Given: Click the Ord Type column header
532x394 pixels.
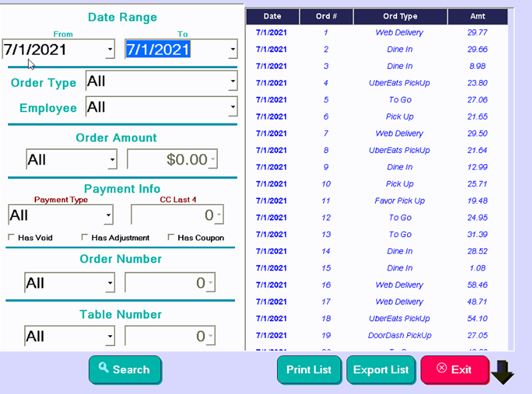Looking at the screenshot, I should (399, 16).
